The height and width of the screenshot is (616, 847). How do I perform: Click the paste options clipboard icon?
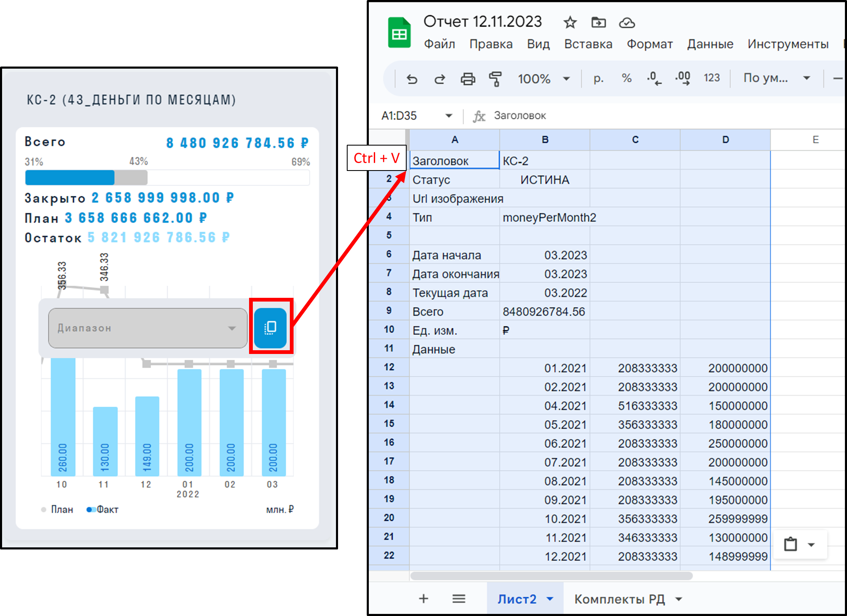pyautogui.click(x=790, y=544)
